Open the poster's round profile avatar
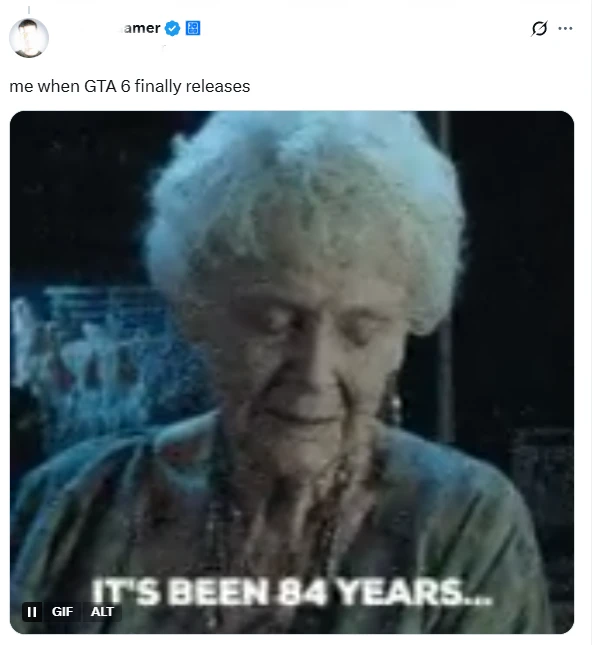This screenshot has width=592, height=645. [x=29, y=38]
